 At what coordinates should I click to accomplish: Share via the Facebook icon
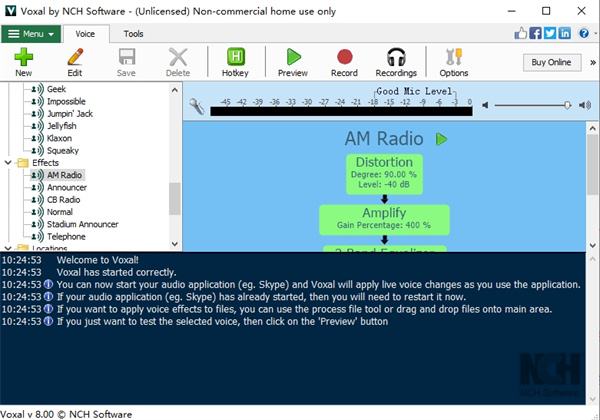coord(535,33)
